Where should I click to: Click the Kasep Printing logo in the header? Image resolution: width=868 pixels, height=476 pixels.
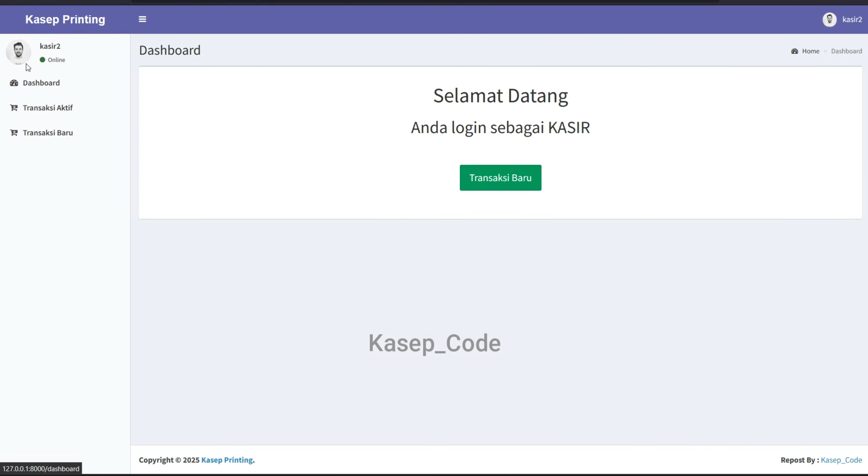[x=65, y=19]
